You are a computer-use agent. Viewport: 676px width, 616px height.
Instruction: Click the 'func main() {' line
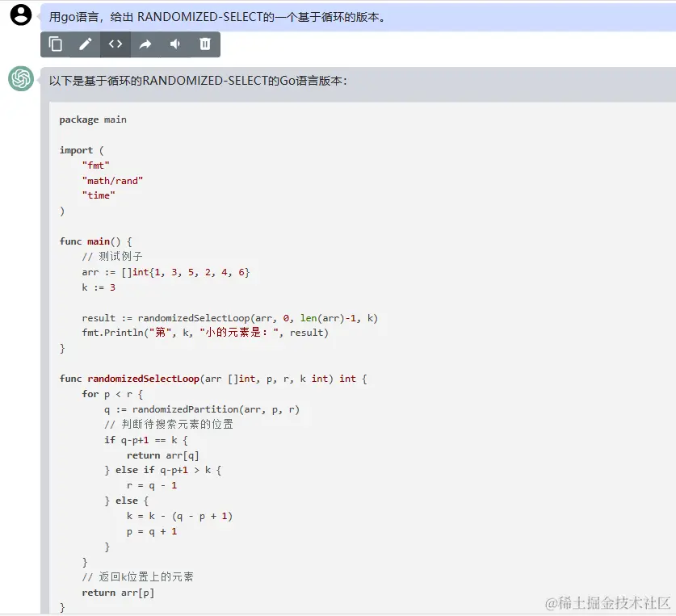pos(96,241)
